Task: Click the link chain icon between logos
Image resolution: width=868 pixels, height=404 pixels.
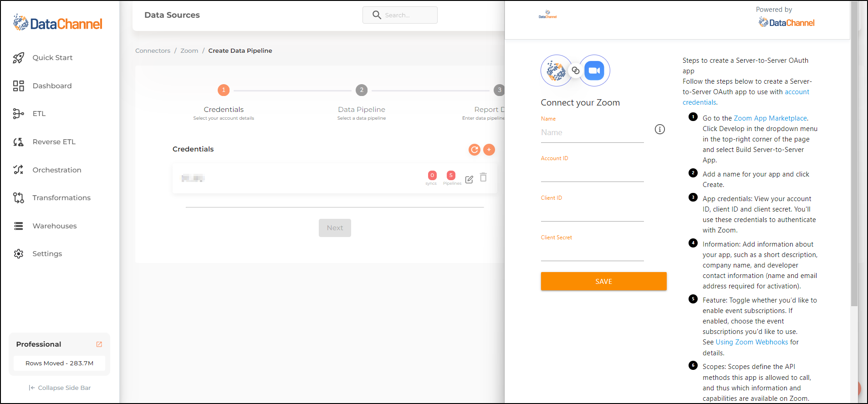Action: pyautogui.click(x=576, y=71)
